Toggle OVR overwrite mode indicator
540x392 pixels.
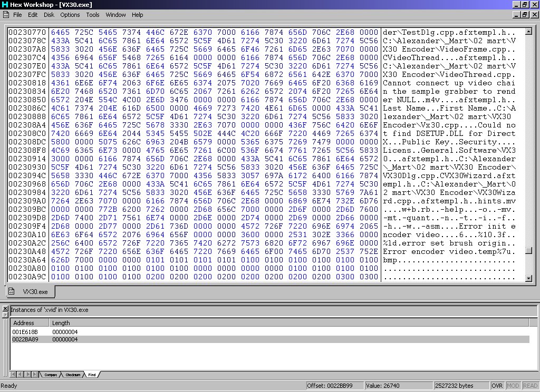click(497, 386)
